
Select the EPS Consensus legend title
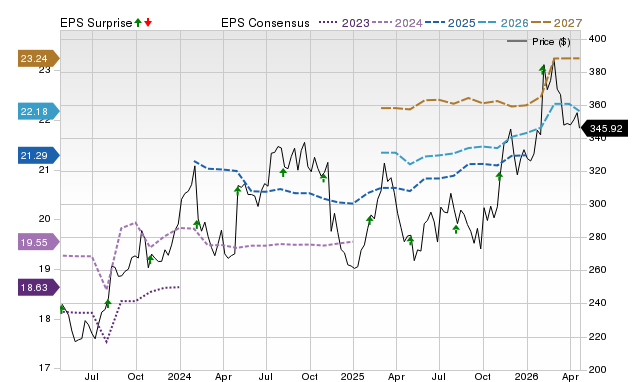point(265,23)
